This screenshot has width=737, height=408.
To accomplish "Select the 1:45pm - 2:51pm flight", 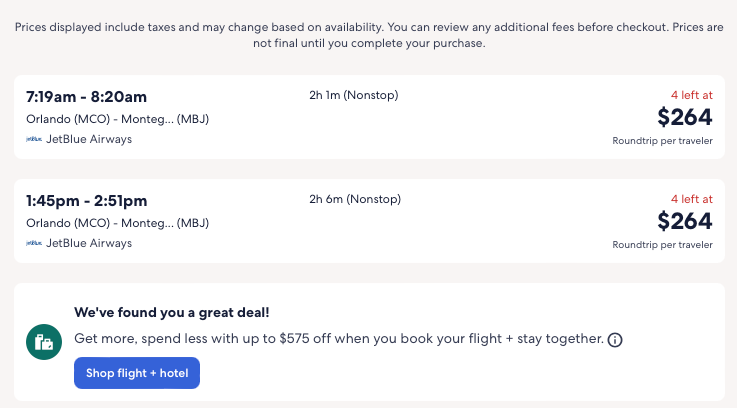I will pyautogui.click(x=86, y=201).
